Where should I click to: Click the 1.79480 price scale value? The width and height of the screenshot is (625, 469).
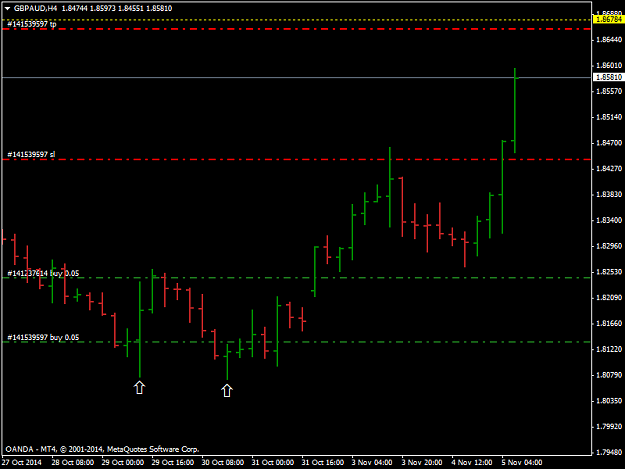tap(609, 452)
